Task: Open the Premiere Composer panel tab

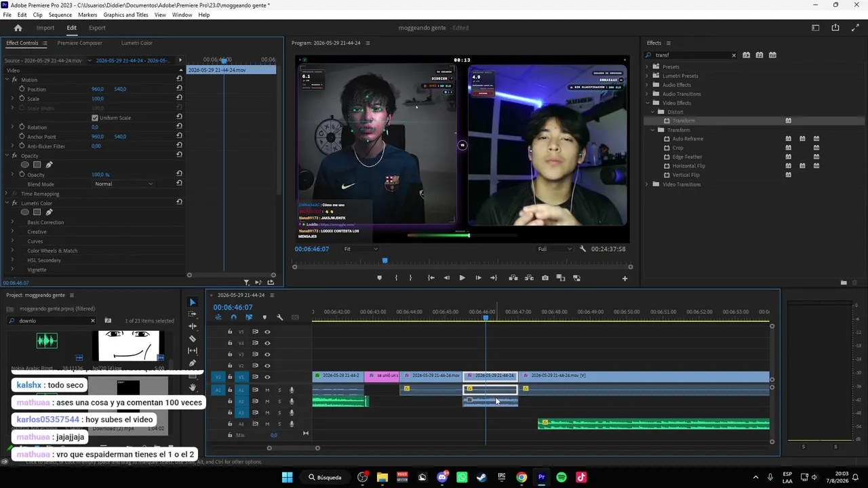Action: point(79,43)
